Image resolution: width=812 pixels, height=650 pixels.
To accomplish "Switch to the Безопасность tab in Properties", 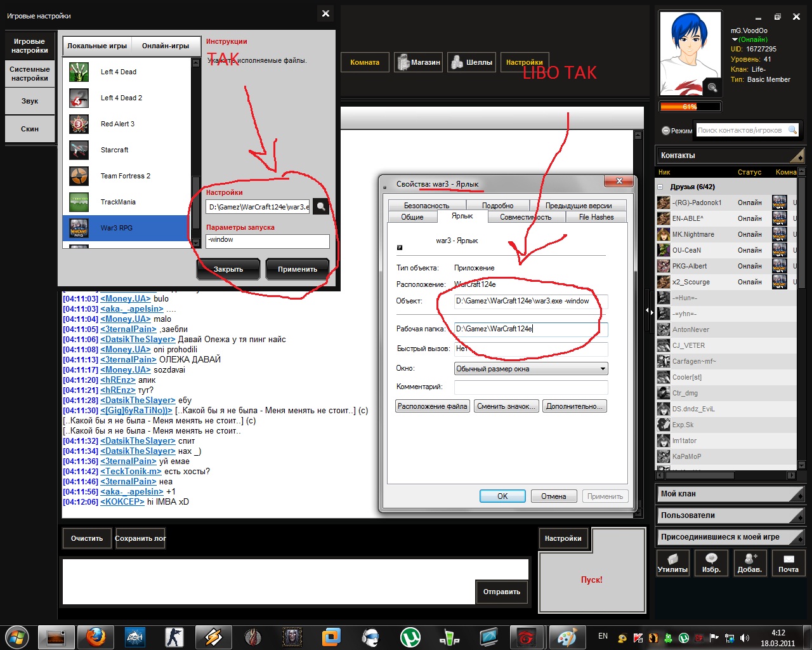I will pyautogui.click(x=426, y=206).
